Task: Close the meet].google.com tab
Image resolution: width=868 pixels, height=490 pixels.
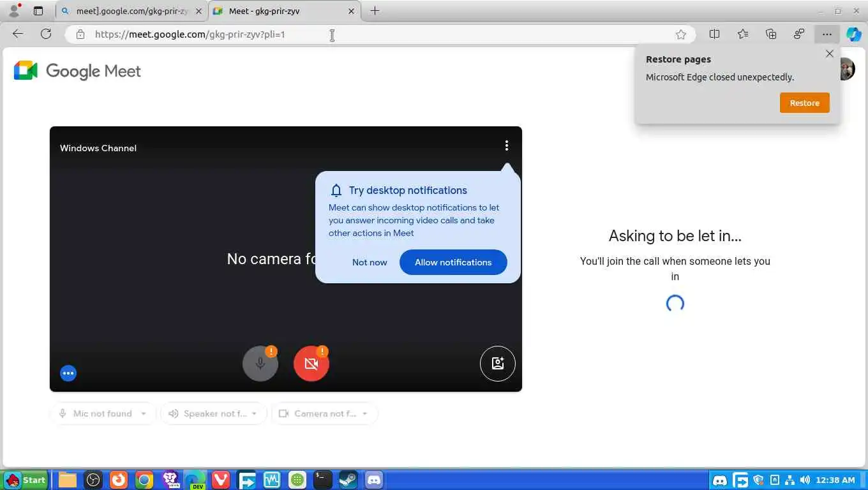Action: coord(199,11)
